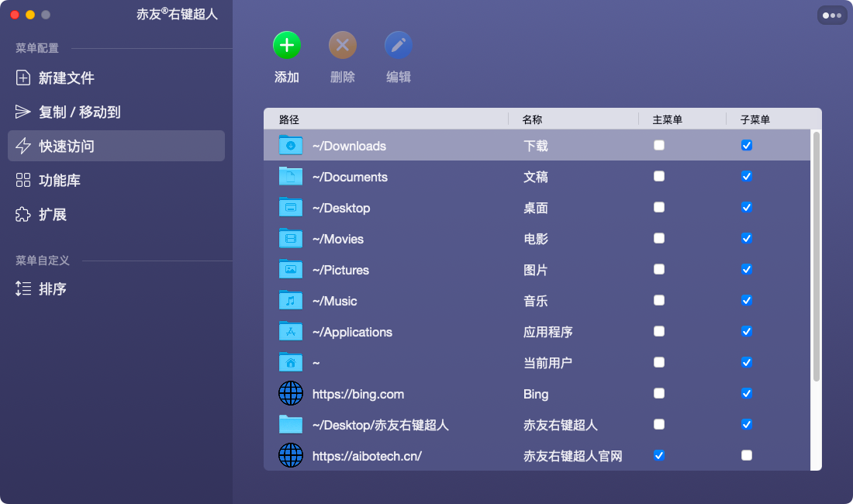Click the Movies folder icon
This screenshot has width=853, height=504.
(x=291, y=238)
